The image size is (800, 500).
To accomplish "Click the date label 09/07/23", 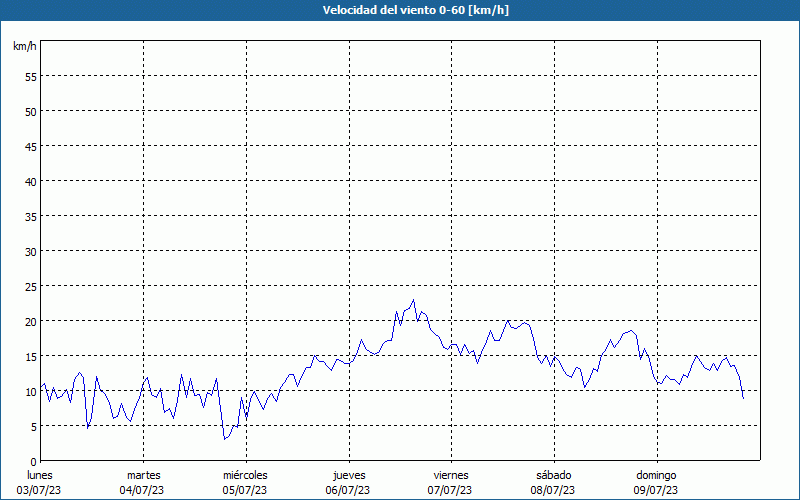I will pyautogui.click(x=656, y=490).
